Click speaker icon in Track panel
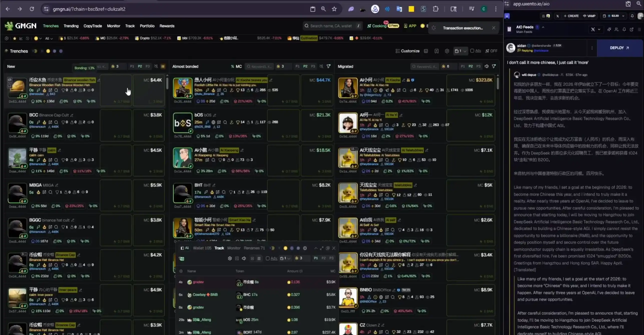644x335 pixels. (x=244, y=258)
